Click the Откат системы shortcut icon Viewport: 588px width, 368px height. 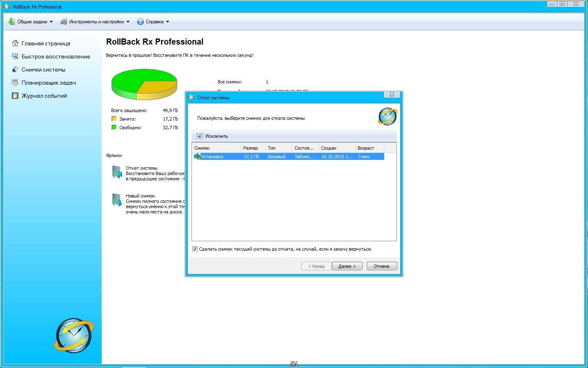tap(117, 172)
